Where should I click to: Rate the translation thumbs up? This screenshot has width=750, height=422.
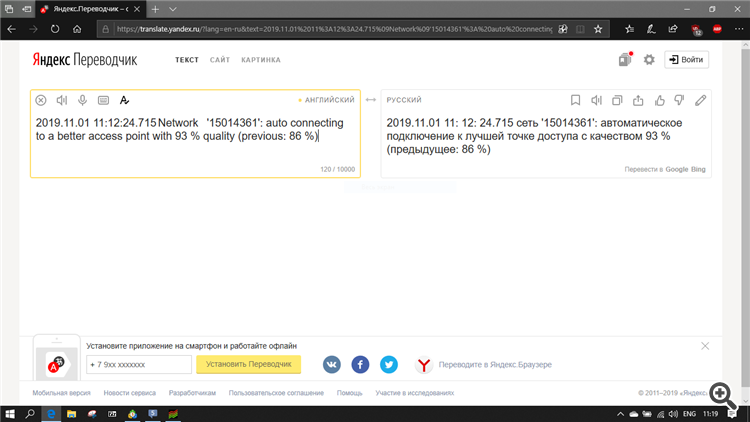click(x=660, y=100)
